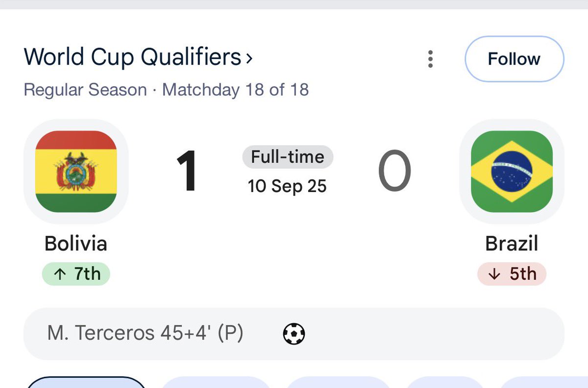Open the World Cup Qualifiers title link
This screenshot has height=388, width=588.
click(133, 58)
